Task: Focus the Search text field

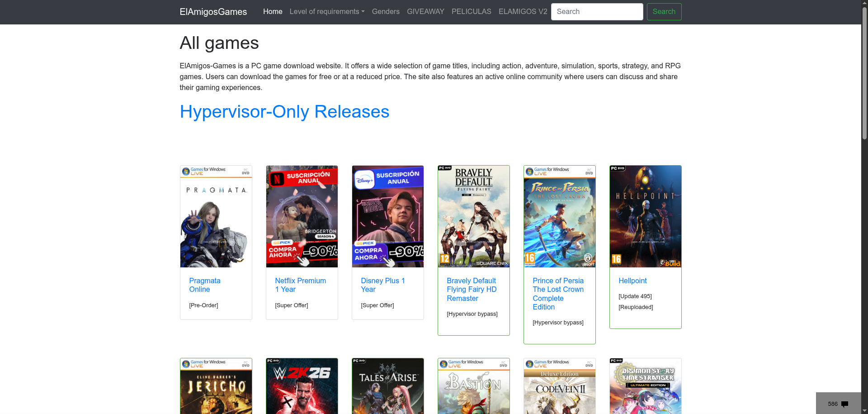Action: pyautogui.click(x=597, y=12)
